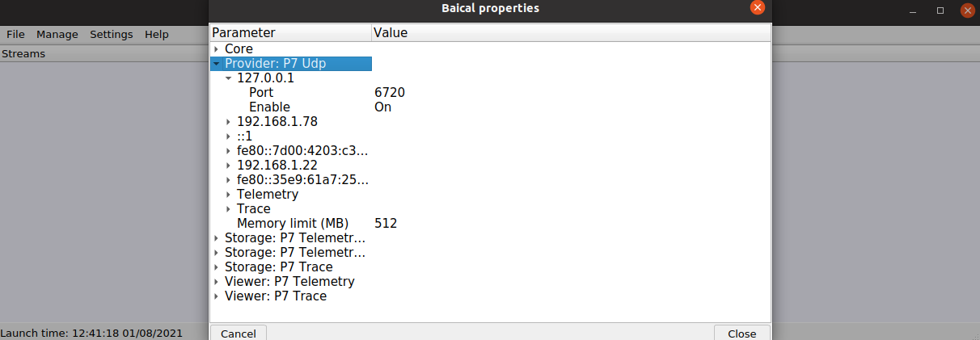Image resolution: width=980 pixels, height=340 pixels.
Task: Open the Settings menu
Action: click(112, 35)
